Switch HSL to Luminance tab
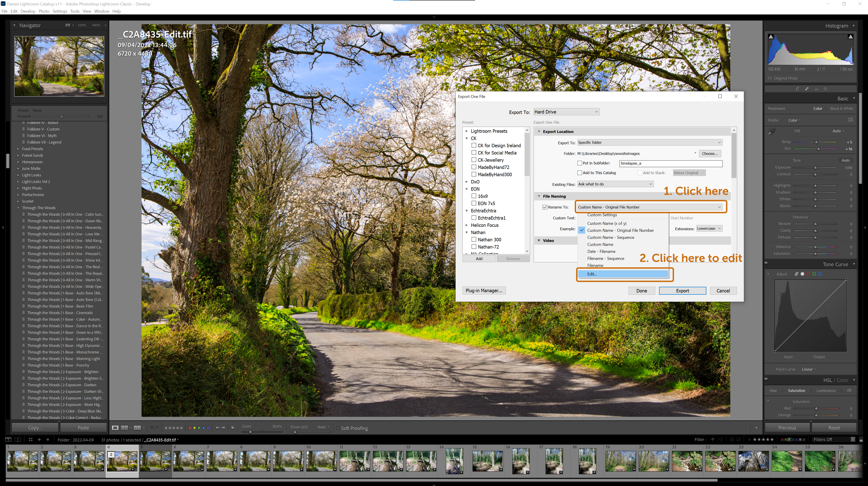868x486 pixels. tap(826, 390)
